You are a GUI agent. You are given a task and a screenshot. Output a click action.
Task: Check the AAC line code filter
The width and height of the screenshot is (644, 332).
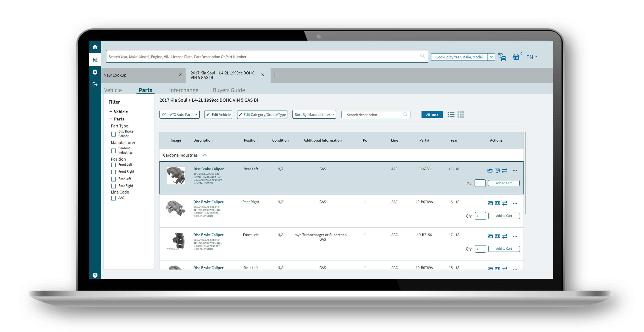point(113,198)
